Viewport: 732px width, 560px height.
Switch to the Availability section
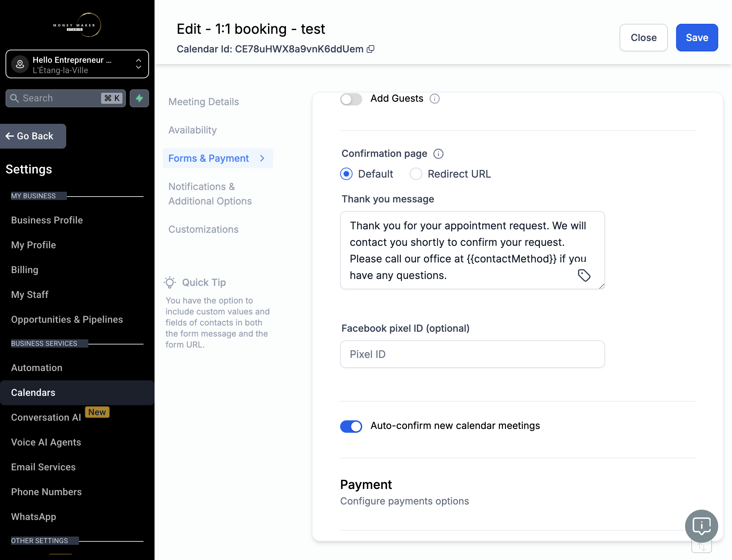pyautogui.click(x=192, y=130)
